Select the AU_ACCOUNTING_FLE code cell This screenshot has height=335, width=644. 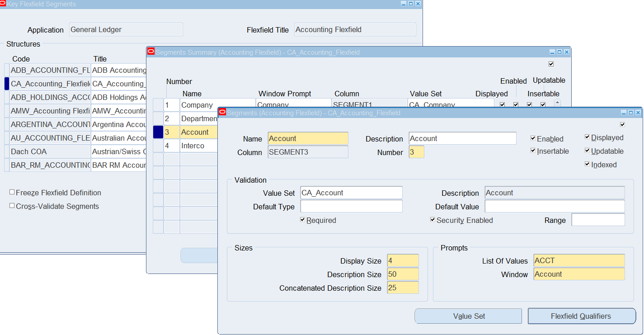click(50, 138)
